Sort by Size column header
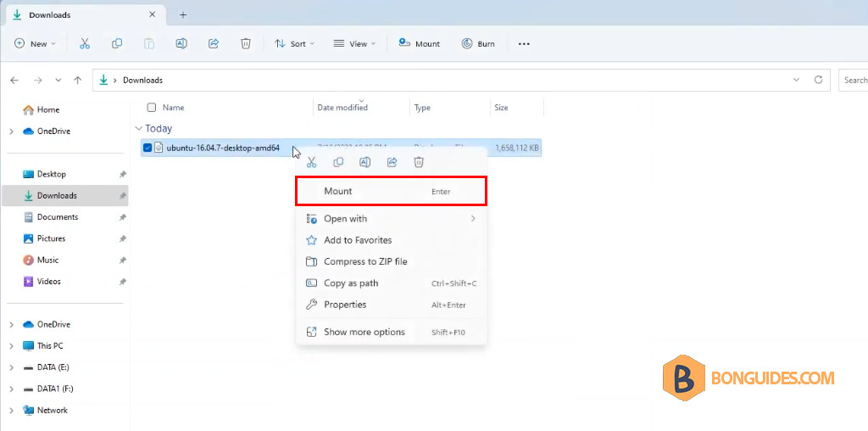The height and width of the screenshot is (431, 868). click(501, 108)
